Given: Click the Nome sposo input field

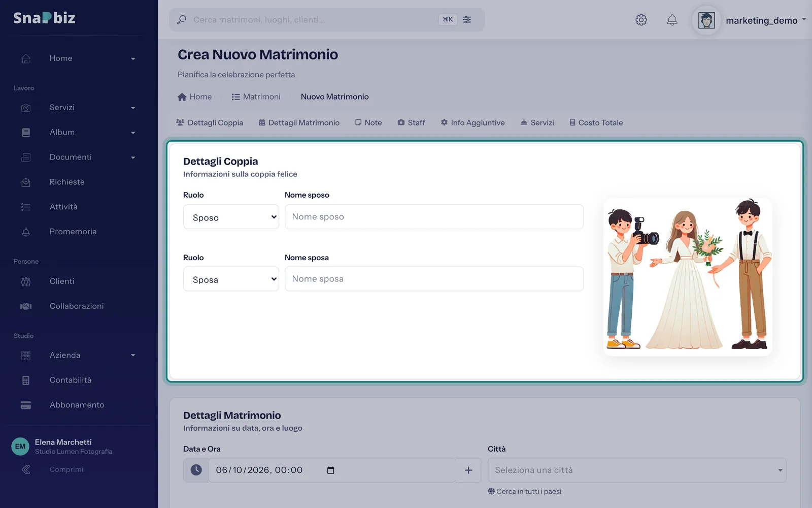Looking at the screenshot, I should (434, 217).
